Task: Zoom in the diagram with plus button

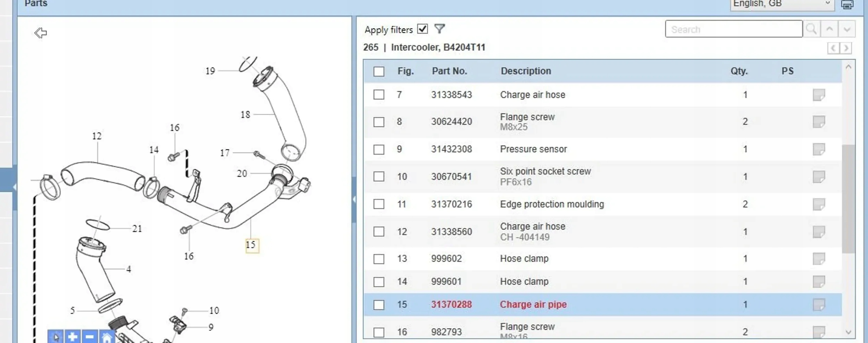Action: (x=73, y=336)
